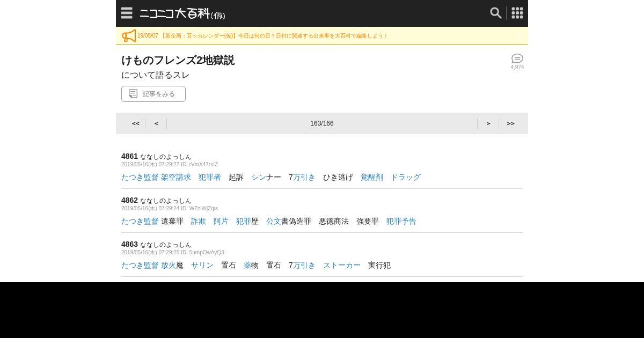The width and height of the screenshot is (644, 338).
Task: Open 犯罪 link before 歴 in post 4862
Action: (x=244, y=221)
